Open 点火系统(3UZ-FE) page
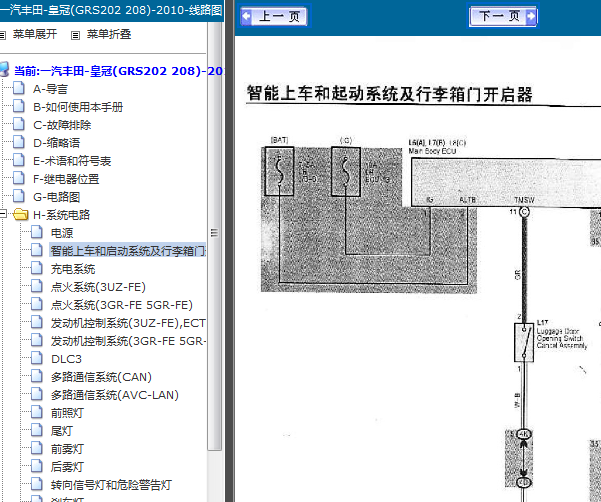Viewport: 601px width, 502px height. click(98, 287)
